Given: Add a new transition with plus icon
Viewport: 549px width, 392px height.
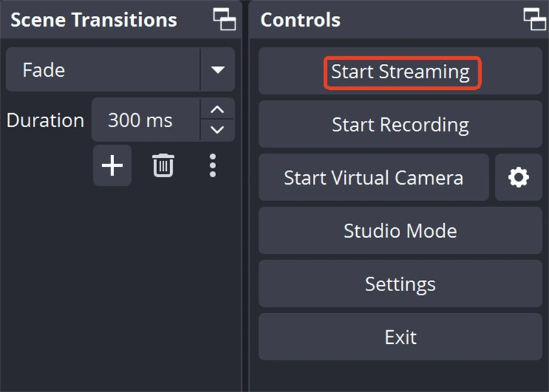Looking at the screenshot, I should tap(112, 165).
